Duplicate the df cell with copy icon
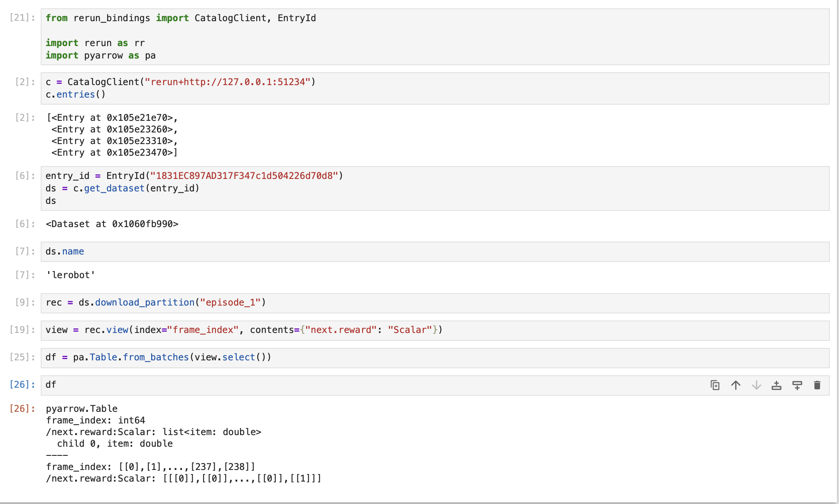 (x=715, y=385)
